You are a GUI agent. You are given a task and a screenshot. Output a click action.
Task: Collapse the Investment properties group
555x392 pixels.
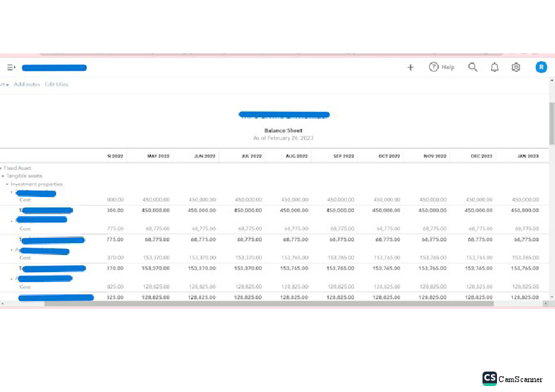click(x=7, y=184)
